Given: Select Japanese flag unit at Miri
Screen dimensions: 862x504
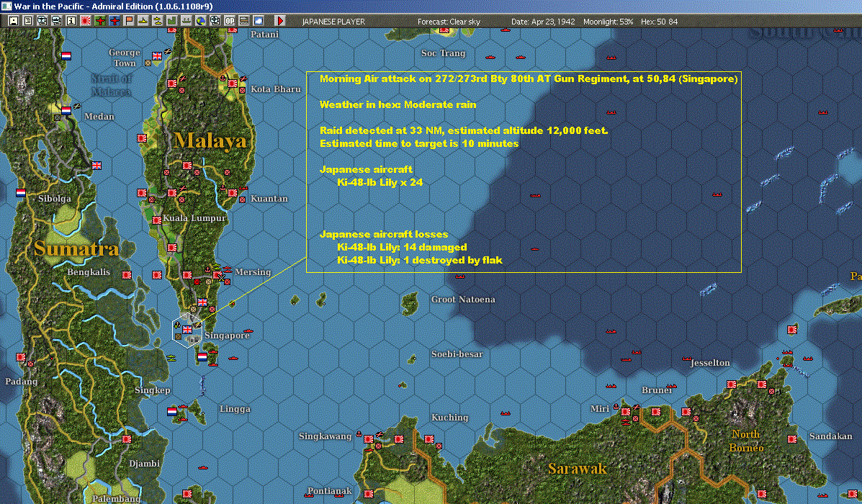Looking at the screenshot, I should 626,412.
